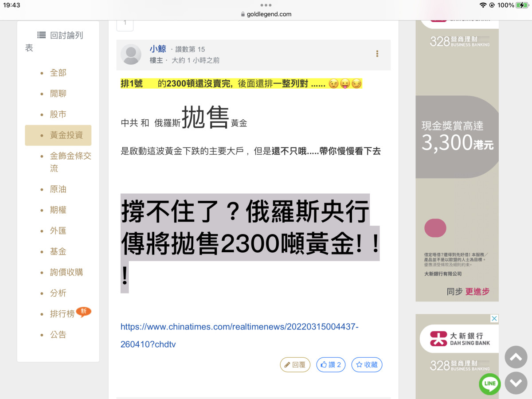Tap page number 1 pagination button
The width and height of the screenshot is (532, 399).
pyautogui.click(x=125, y=23)
